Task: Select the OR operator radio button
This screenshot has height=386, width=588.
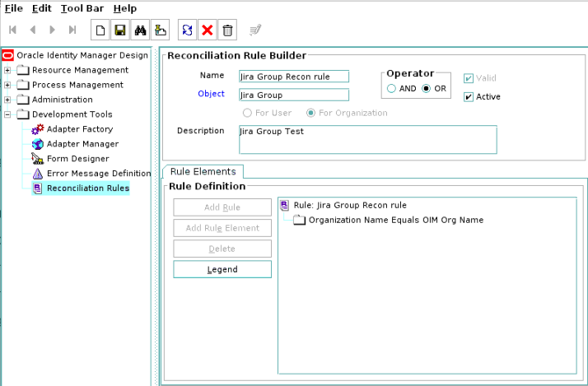Action: click(426, 88)
